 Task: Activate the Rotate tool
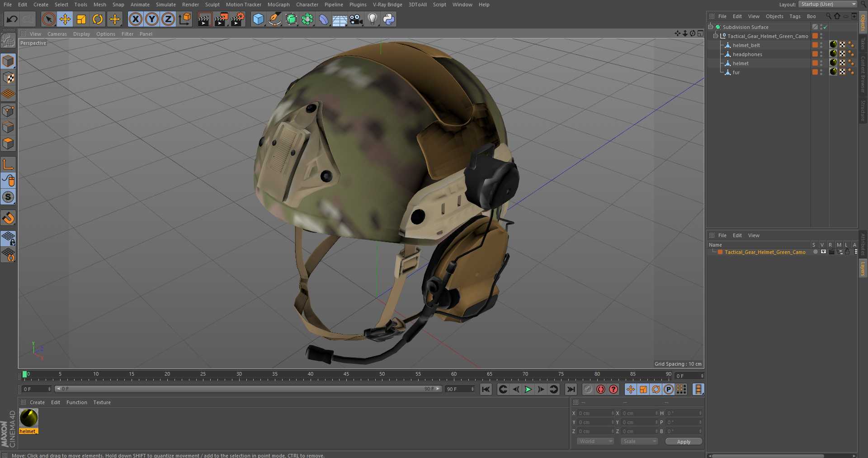point(98,19)
